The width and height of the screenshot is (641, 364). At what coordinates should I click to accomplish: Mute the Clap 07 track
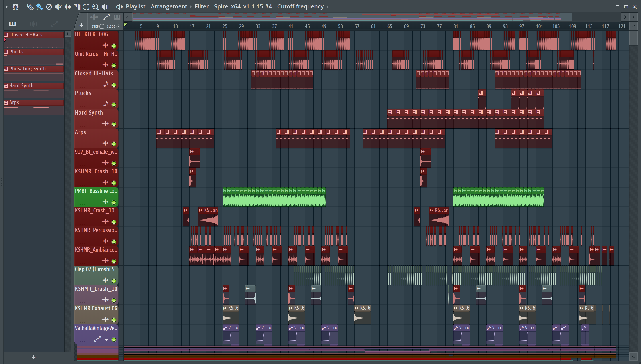point(114,281)
